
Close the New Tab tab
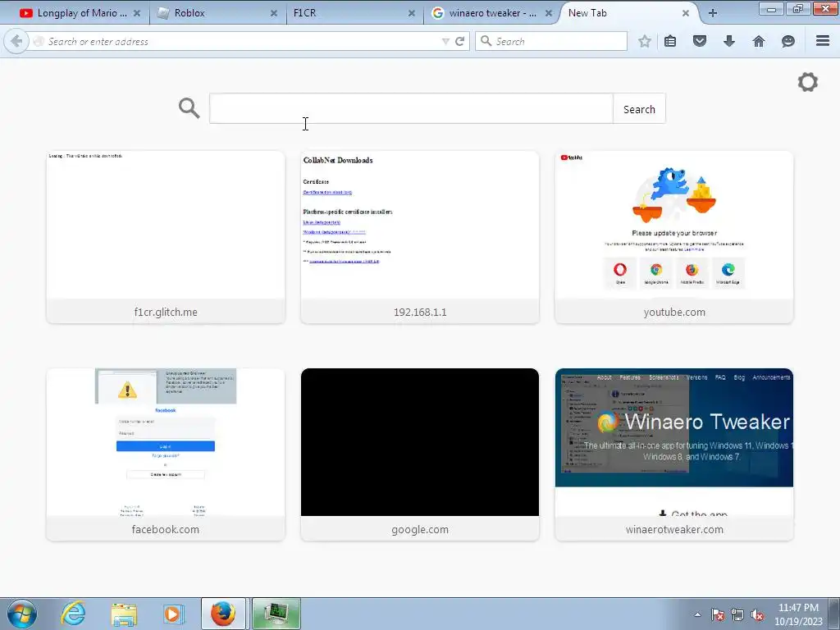686,13
